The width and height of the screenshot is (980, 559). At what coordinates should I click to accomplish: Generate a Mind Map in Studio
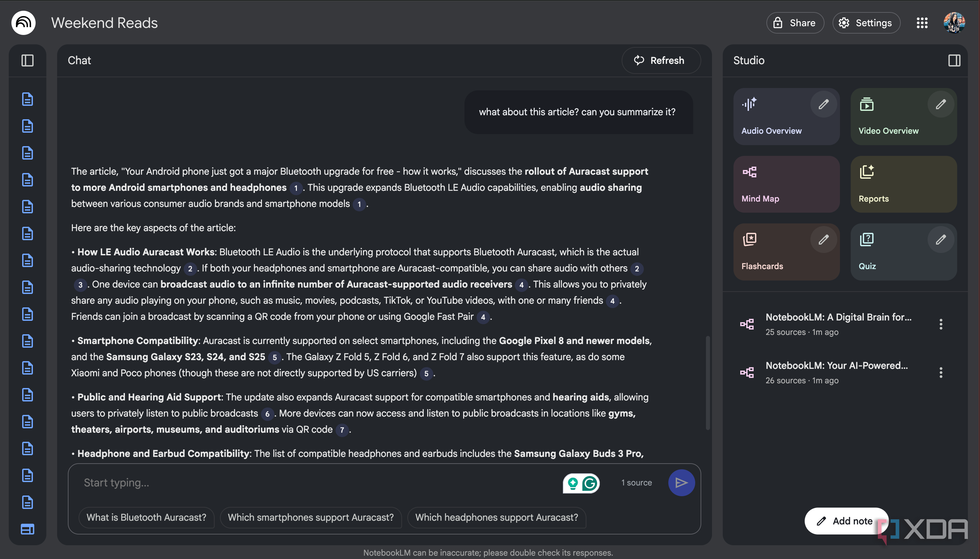pos(786,184)
